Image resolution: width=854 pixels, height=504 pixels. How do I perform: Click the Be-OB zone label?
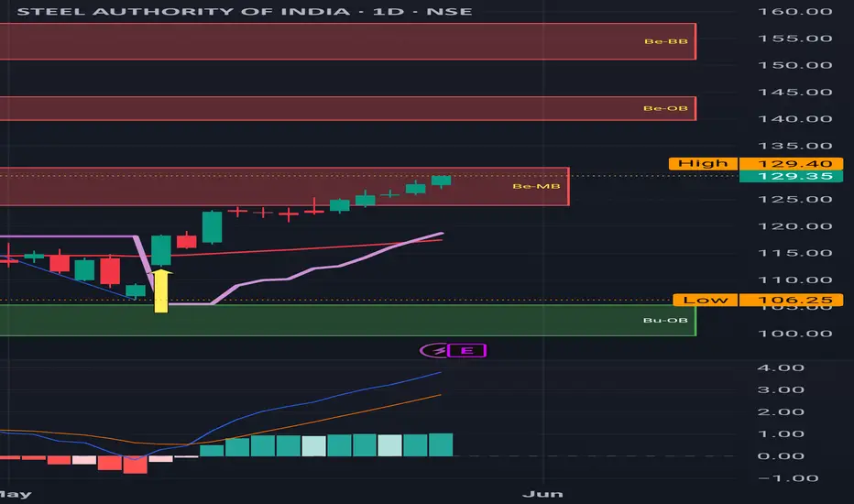click(665, 108)
